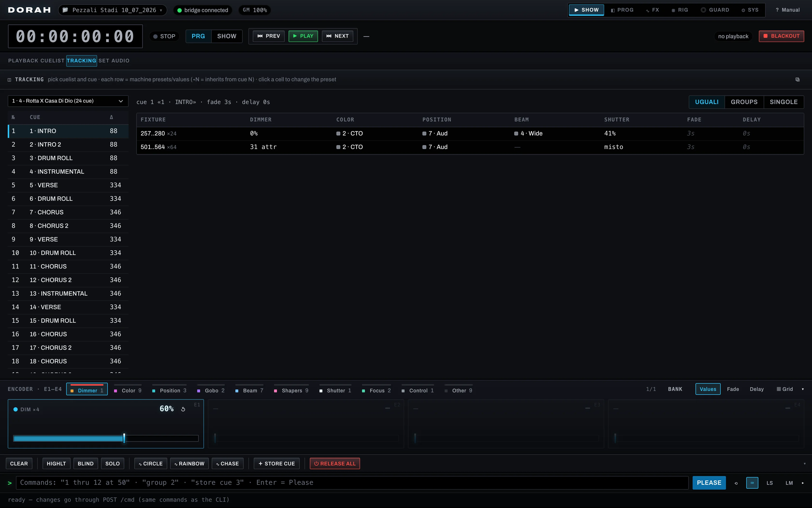Skip to the next cue with NEXT
This screenshot has height=508, width=812.
point(337,36)
